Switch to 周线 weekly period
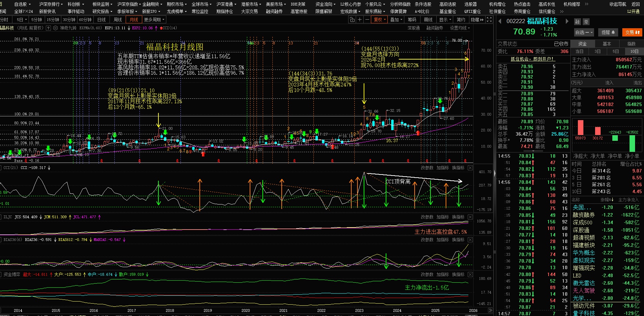Screen dimensions: 644x316 pyautogui.click(x=118, y=20)
